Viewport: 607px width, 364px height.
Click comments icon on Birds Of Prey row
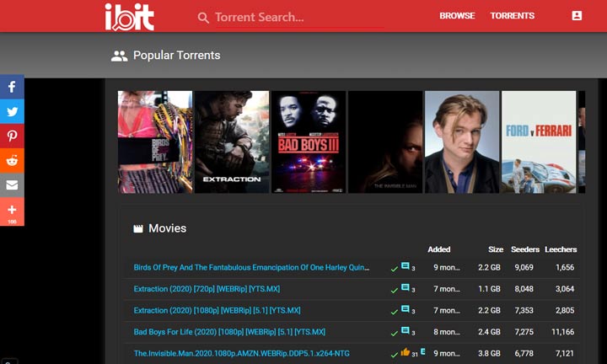click(x=405, y=265)
